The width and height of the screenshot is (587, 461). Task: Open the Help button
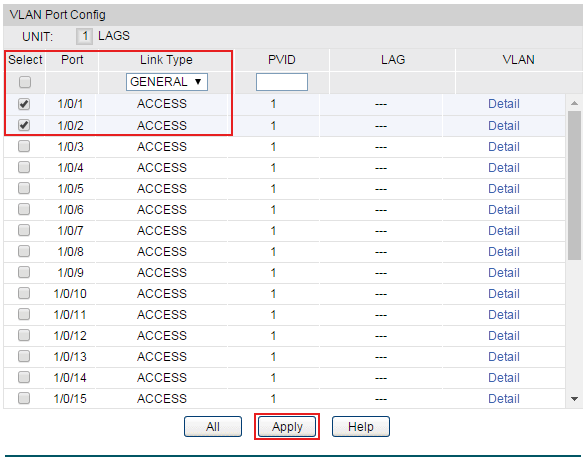pos(361,427)
